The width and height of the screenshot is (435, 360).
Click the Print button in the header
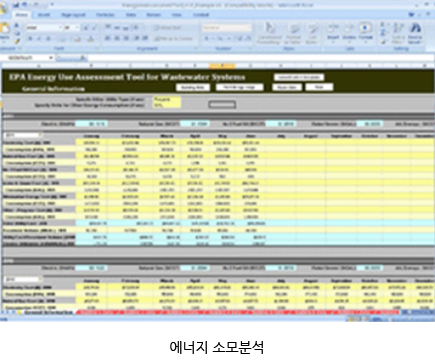(319, 87)
